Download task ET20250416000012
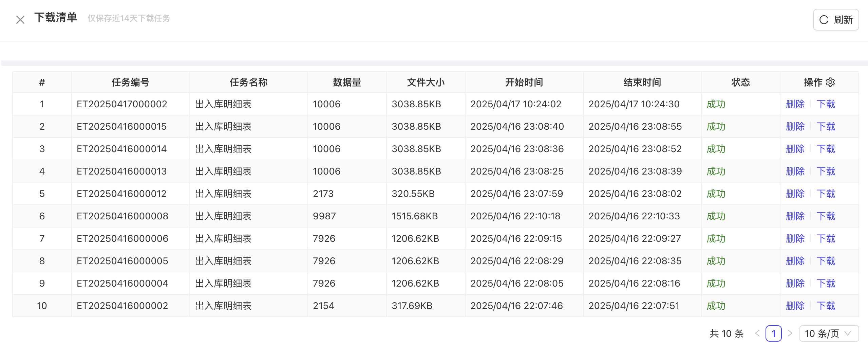The width and height of the screenshot is (868, 345). tap(826, 194)
